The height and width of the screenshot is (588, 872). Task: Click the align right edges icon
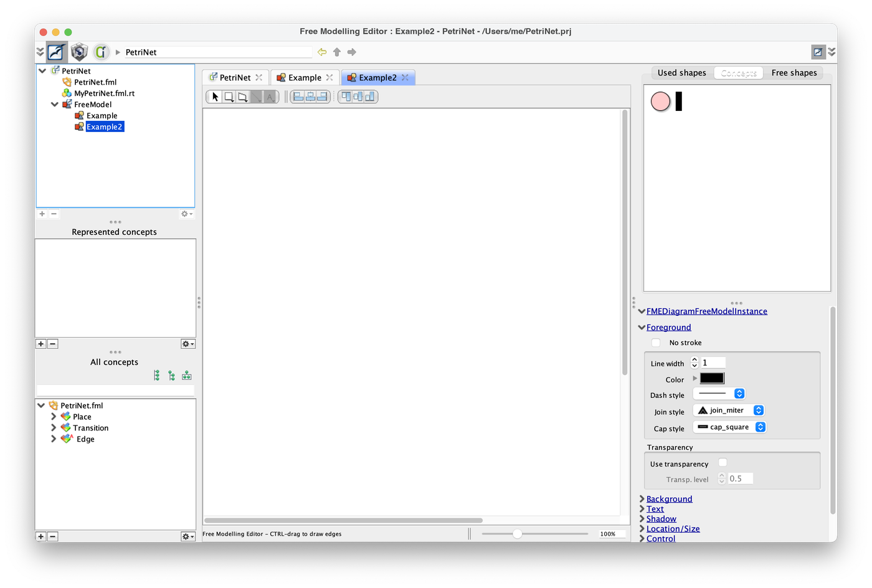[322, 97]
